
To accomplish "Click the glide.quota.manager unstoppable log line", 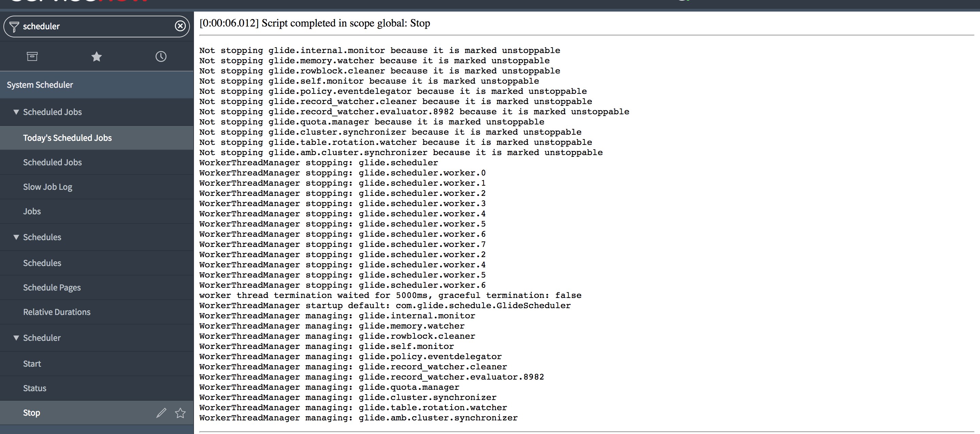I will (372, 122).
